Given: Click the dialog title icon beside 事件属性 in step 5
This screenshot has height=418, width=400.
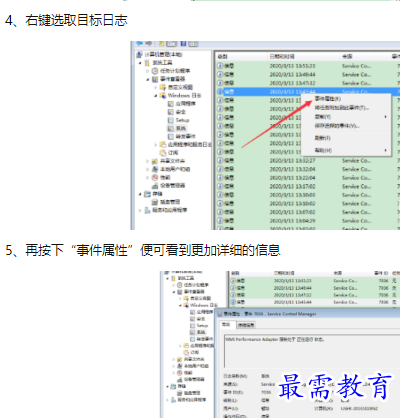Looking at the screenshot, I should (x=220, y=314).
